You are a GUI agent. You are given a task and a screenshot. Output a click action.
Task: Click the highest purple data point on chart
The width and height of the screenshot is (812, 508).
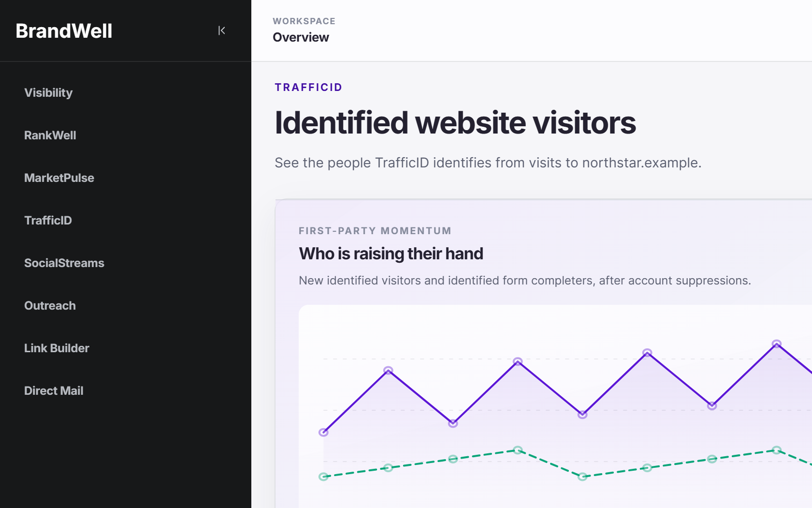pyautogui.click(x=777, y=344)
